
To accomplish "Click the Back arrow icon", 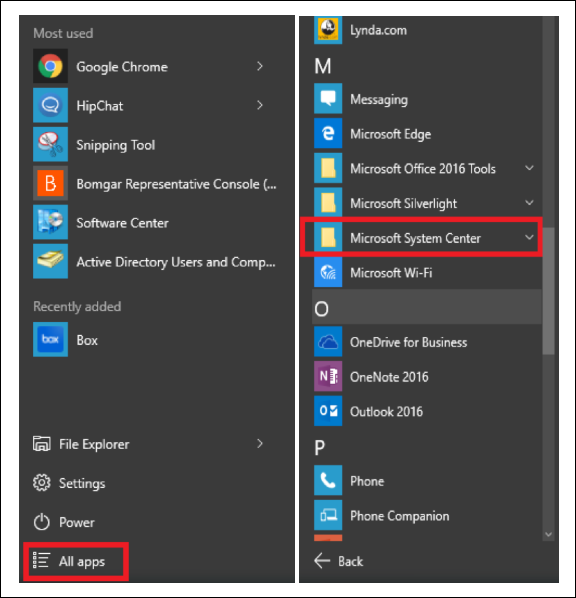I will tap(322, 561).
